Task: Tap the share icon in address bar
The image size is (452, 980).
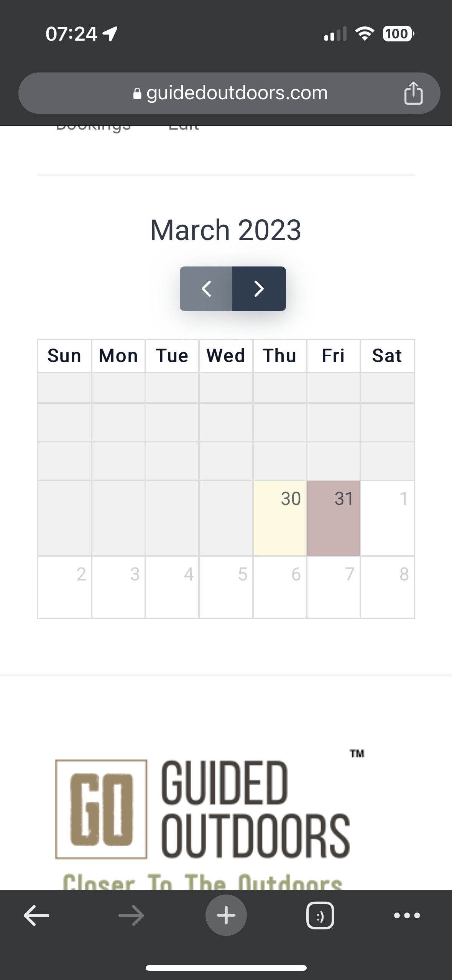Action: coord(413,93)
